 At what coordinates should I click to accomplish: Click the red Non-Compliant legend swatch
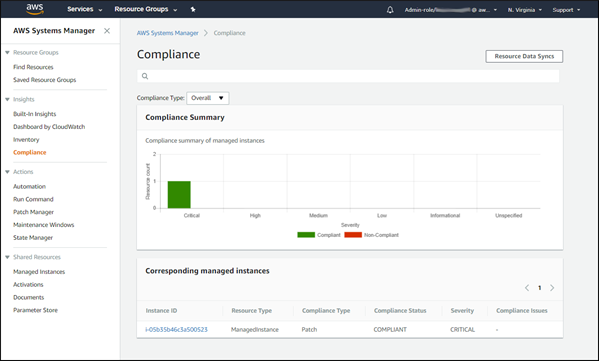[x=353, y=235]
